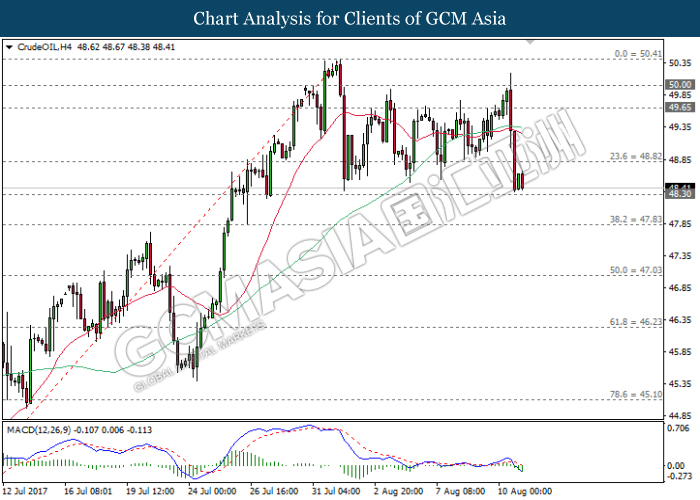Click the 48.30 price level tag
Viewport: 700px width, 500px height.
680,194
